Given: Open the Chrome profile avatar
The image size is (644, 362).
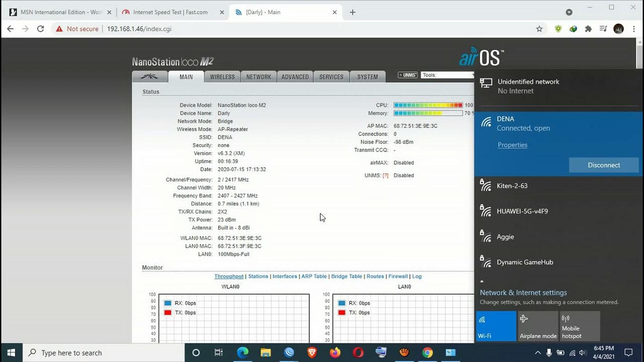Looking at the screenshot, I should [x=619, y=29].
